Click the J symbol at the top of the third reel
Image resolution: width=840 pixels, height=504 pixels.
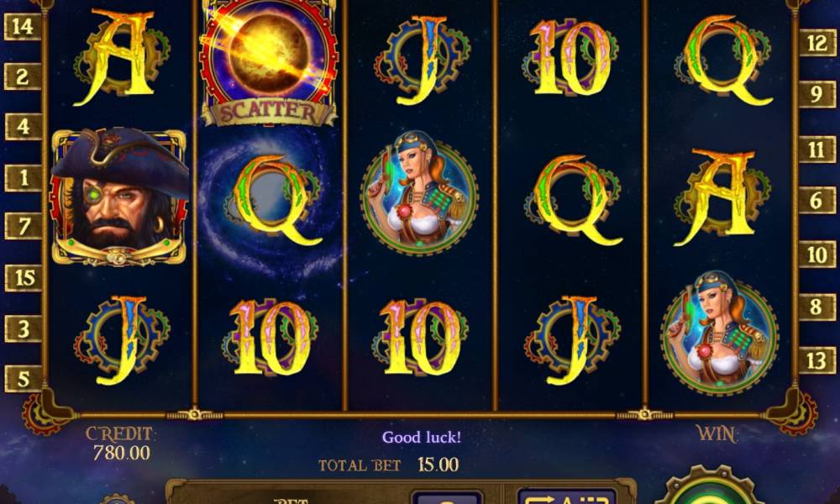(x=421, y=60)
